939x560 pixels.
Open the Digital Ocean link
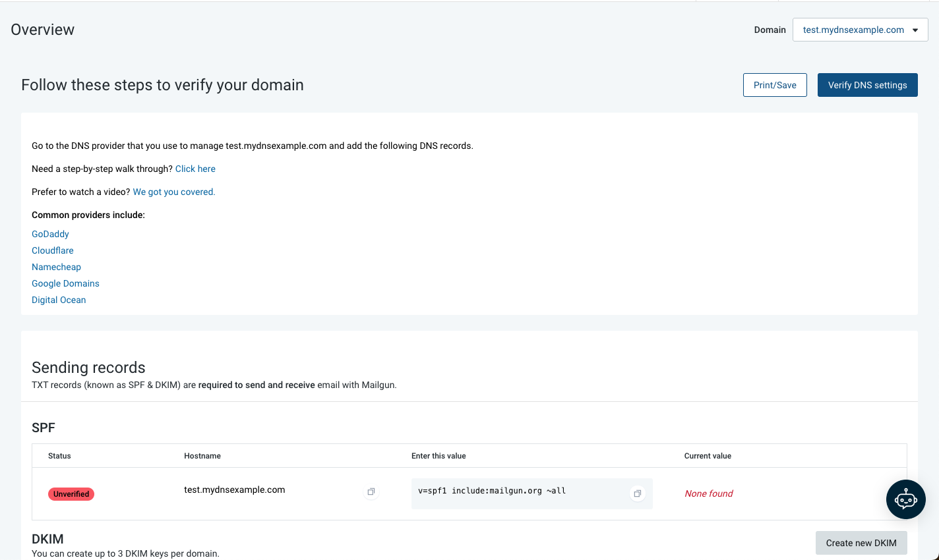(x=59, y=300)
